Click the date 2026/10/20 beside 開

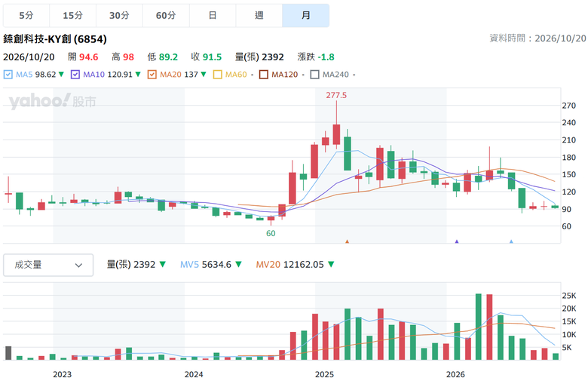[29, 57]
